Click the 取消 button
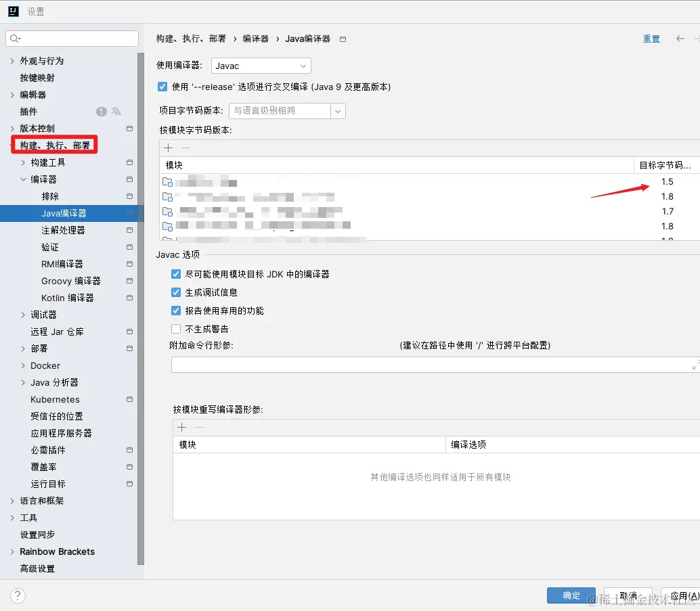700x611 pixels. point(628,596)
